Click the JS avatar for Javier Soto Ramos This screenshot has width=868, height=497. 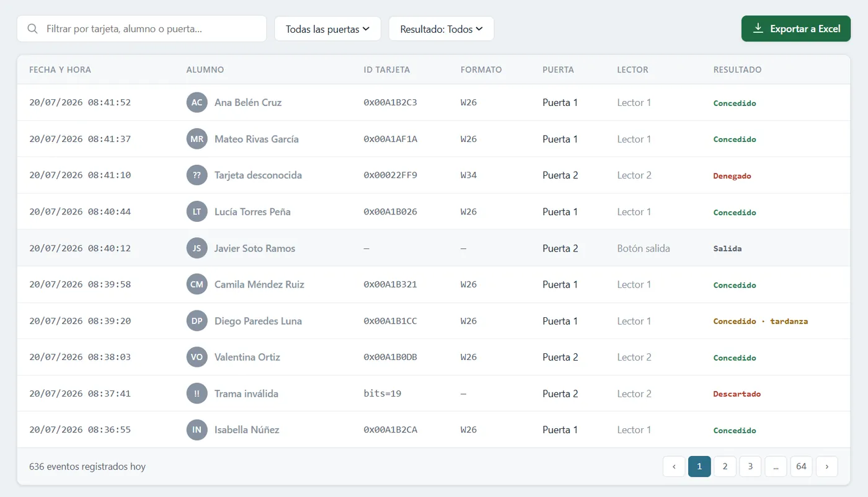point(197,248)
